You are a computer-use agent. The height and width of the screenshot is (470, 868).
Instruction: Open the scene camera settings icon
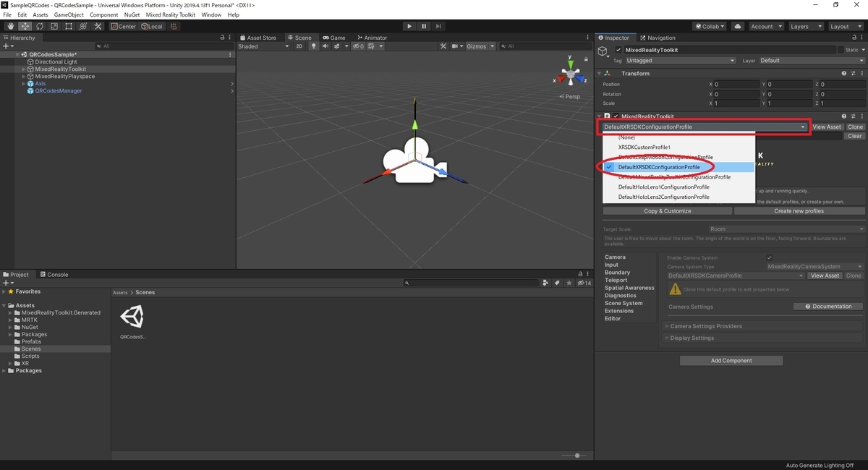coord(456,46)
